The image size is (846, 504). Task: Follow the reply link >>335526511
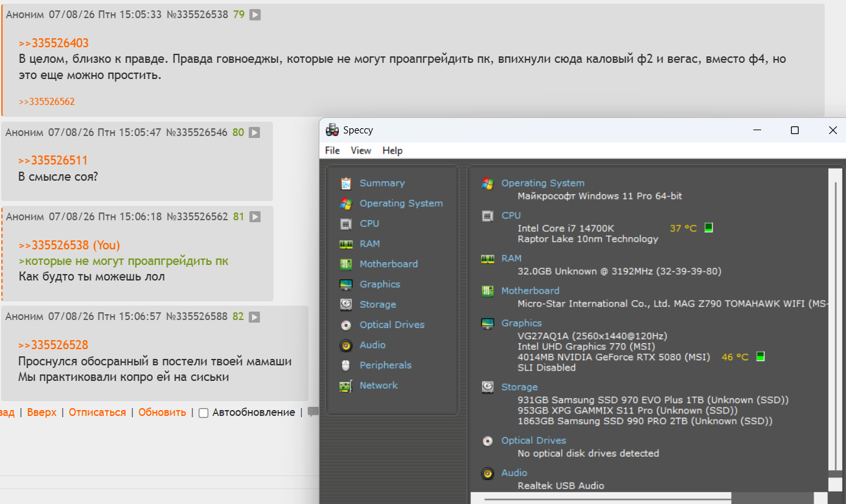52,161
